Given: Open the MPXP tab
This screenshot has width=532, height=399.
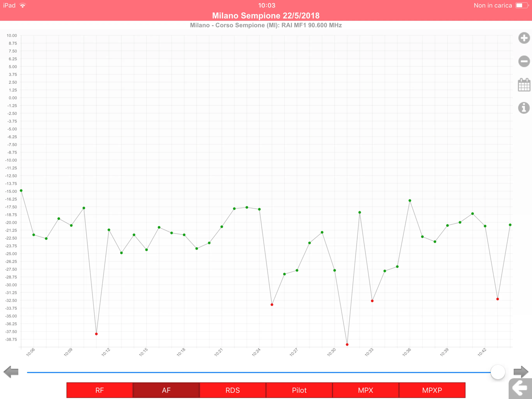Looking at the screenshot, I should (x=432, y=390).
